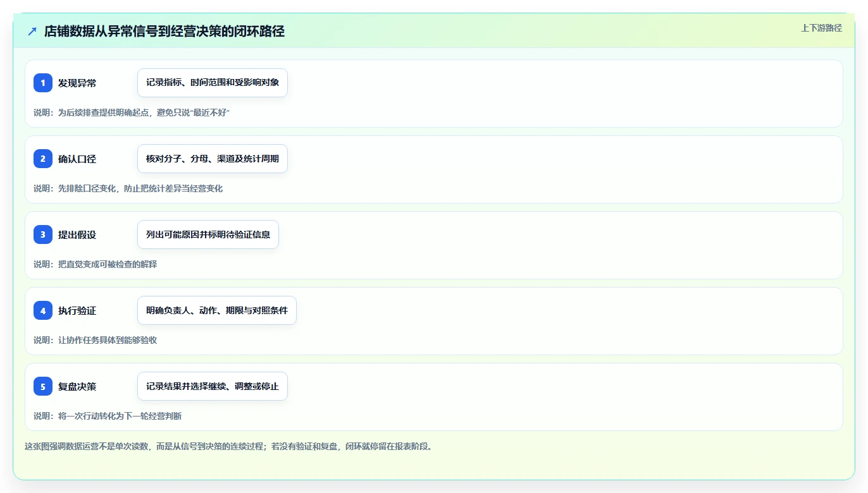Screen dimensions: 868x493
Task: Click the 发现异常 step label
Action: click(77, 83)
